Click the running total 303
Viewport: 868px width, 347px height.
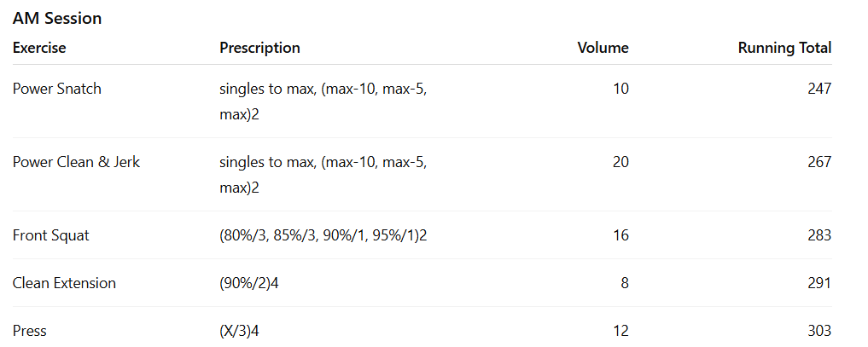click(818, 331)
